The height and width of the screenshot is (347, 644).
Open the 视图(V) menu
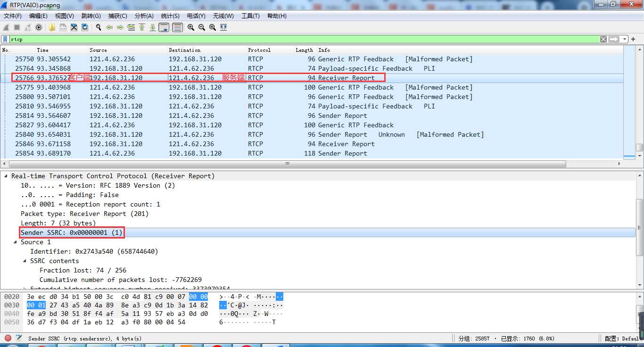64,16
